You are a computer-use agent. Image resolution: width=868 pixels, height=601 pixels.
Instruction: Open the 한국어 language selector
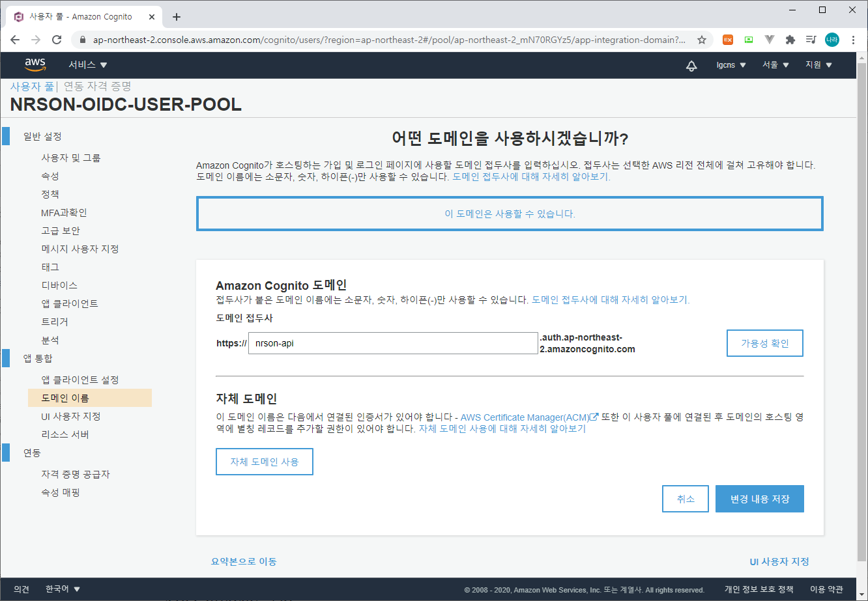click(63, 589)
